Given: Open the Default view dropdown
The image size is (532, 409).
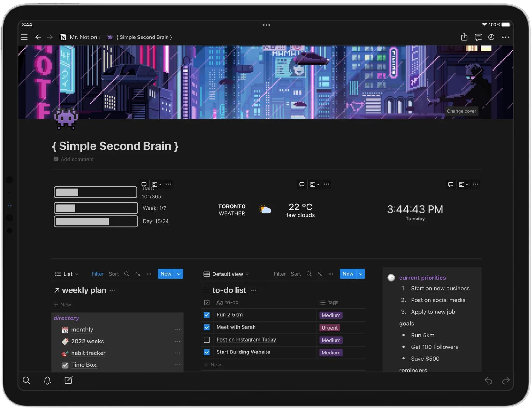Looking at the screenshot, I should point(226,274).
